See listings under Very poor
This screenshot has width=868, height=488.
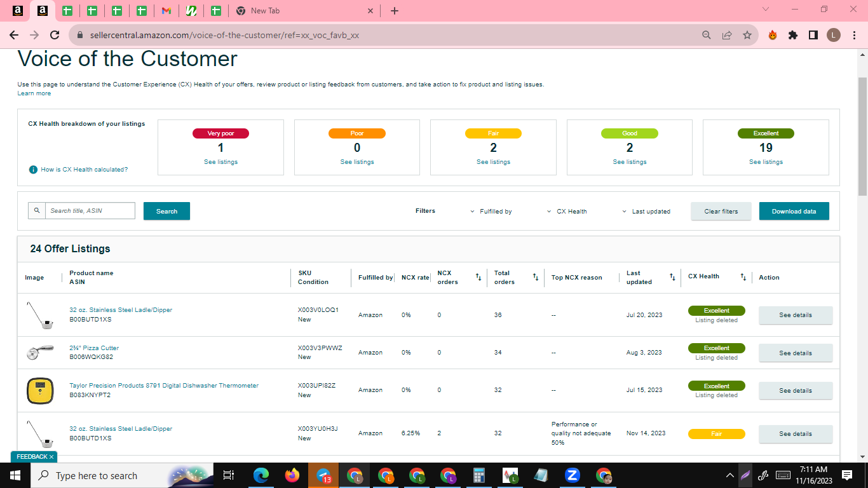pyautogui.click(x=220, y=162)
